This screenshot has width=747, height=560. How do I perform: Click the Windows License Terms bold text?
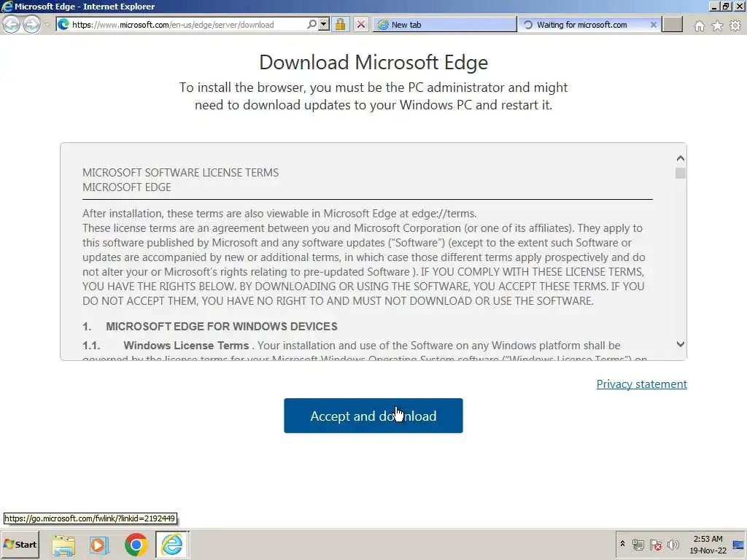[186, 345]
